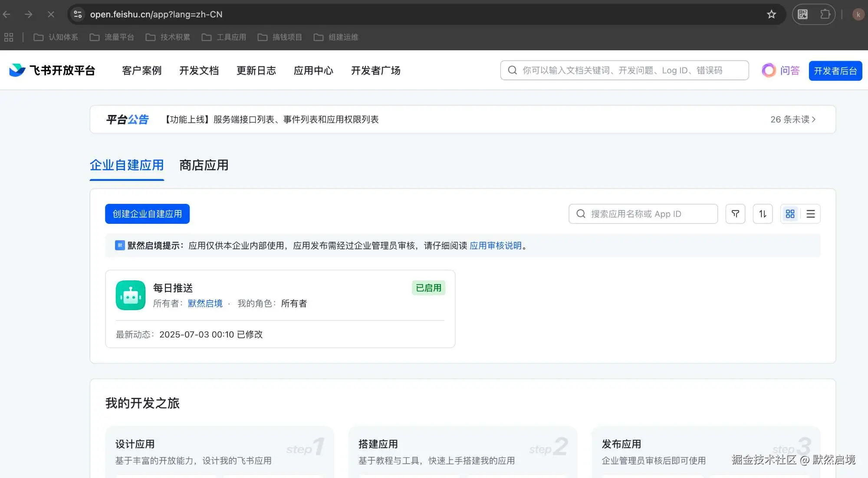
Task: Click the search magnifier in top search bar
Action: (x=512, y=70)
